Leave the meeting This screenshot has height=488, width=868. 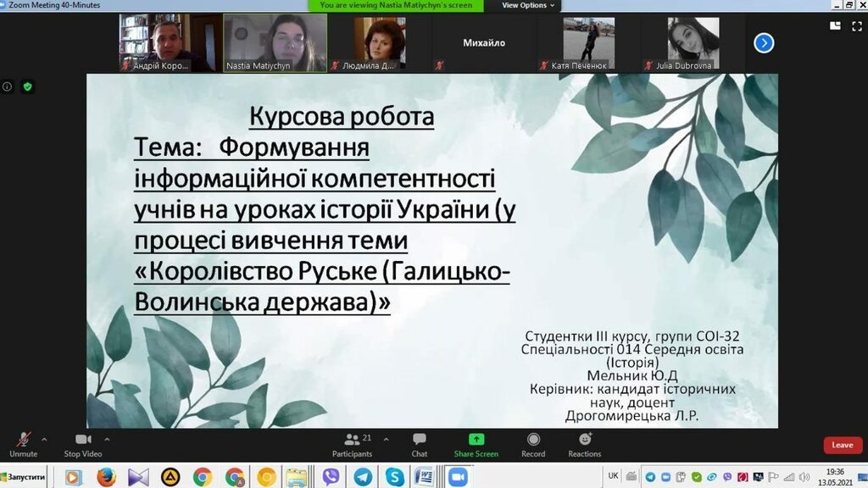(x=842, y=445)
